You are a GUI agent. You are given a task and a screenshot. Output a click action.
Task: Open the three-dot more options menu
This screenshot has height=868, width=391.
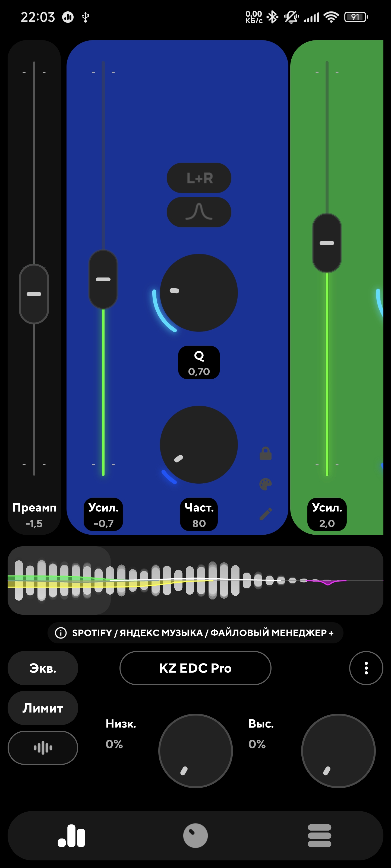click(366, 668)
